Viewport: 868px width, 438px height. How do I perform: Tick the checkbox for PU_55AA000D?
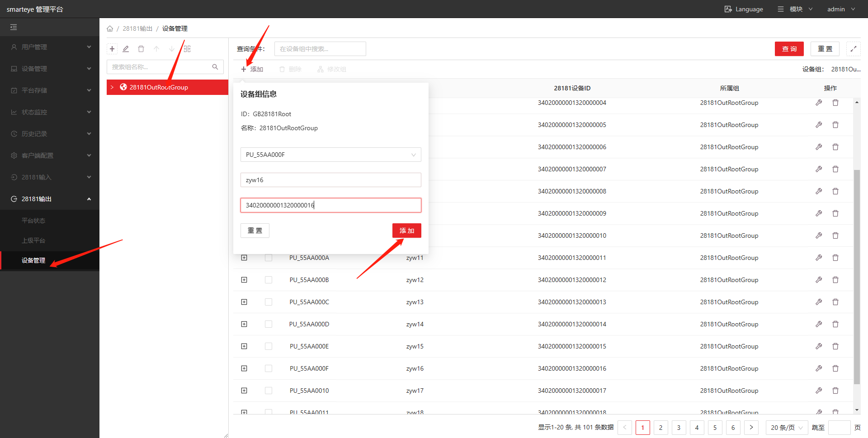point(269,324)
